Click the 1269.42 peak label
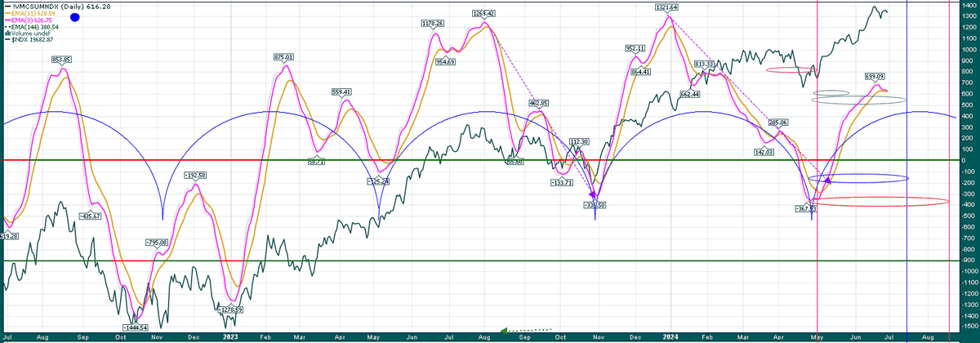980x343 pixels. (484, 14)
